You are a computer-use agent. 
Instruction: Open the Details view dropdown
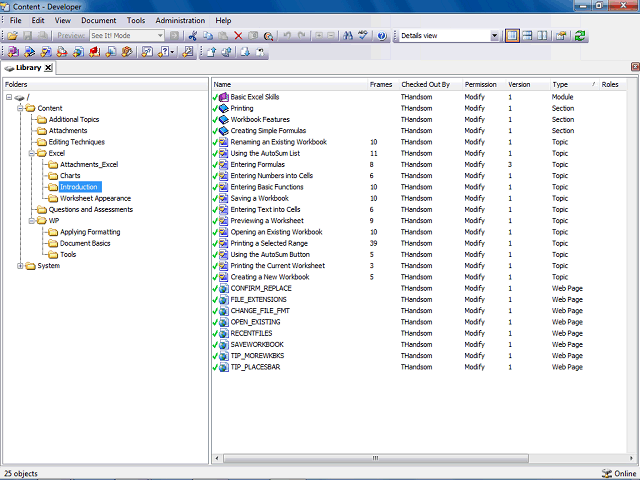tap(494, 36)
